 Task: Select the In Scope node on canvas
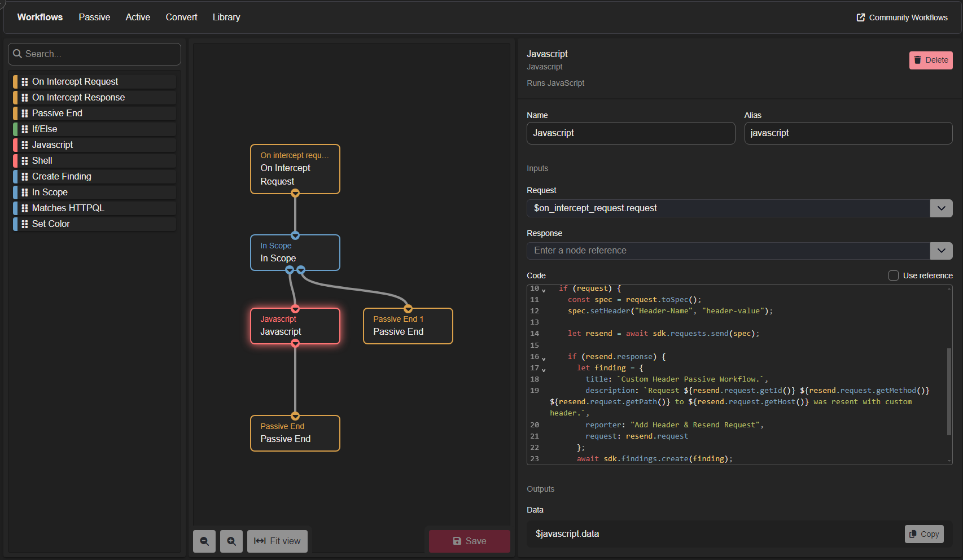click(x=295, y=252)
